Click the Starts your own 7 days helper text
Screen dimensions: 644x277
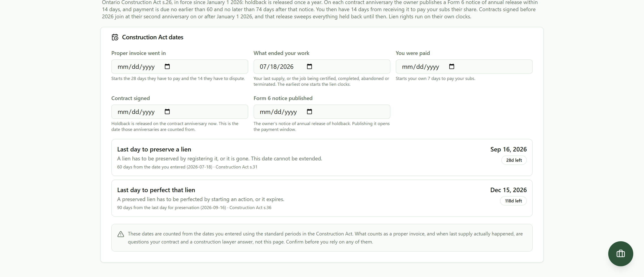click(x=436, y=78)
